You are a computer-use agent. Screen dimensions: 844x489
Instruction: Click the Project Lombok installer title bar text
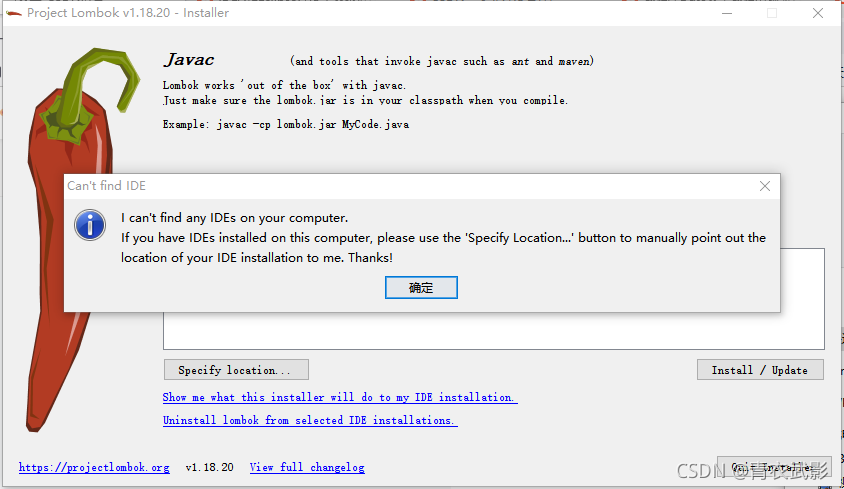128,13
